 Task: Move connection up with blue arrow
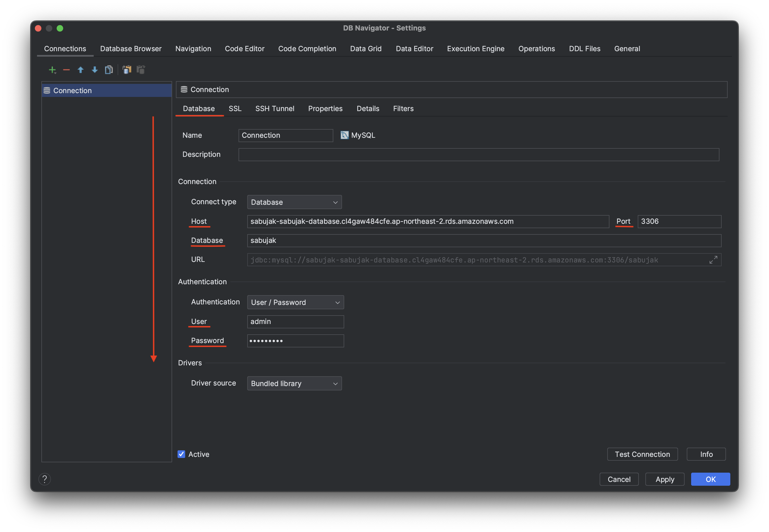coord(80,70)
